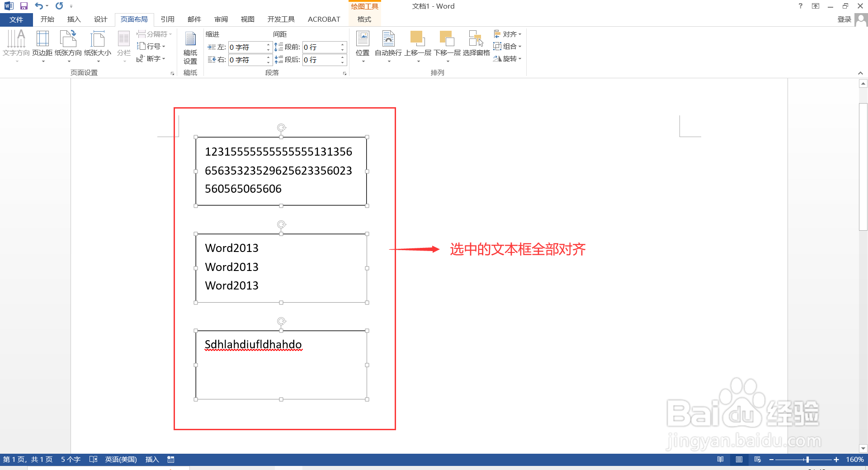Open the Manuscript Paper Settings (稿纸设置) icon

(190, 47)
